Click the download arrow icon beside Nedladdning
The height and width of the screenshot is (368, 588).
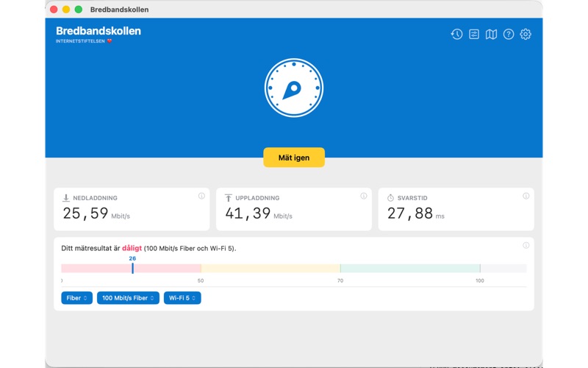[x=66, y=197]
